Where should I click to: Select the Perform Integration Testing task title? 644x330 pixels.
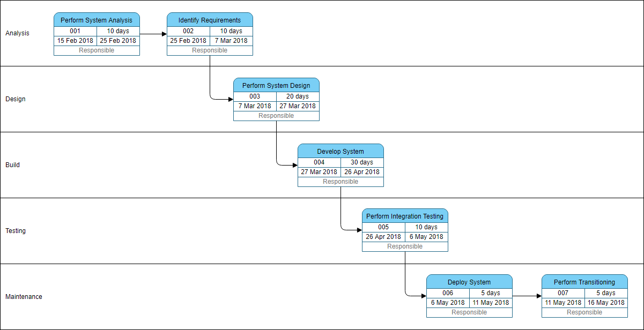(x=405, y=216)
